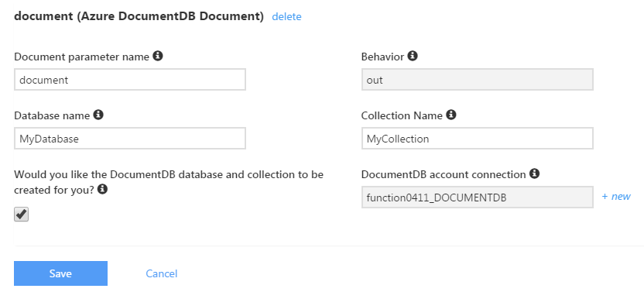The height and width of the screenshot is (292, 644).
Task: Click into the MyDatabase text field
Action: point(130,139)
